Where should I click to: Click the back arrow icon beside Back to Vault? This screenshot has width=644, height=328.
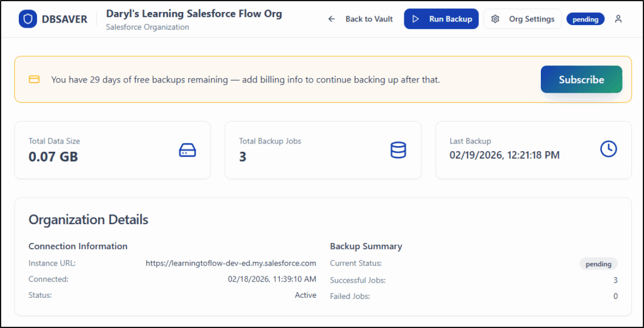coord(331,19)
